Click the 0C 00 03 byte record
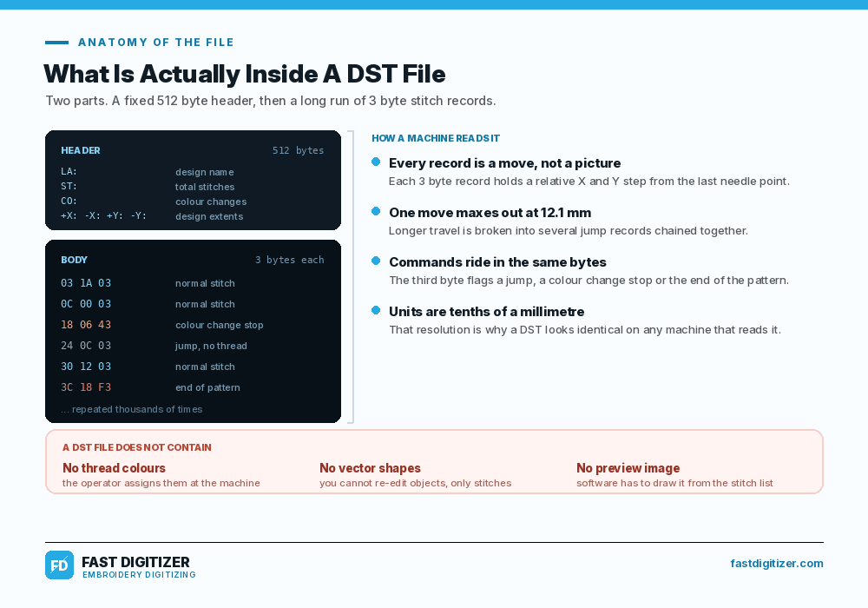 [x=86, y=304]
